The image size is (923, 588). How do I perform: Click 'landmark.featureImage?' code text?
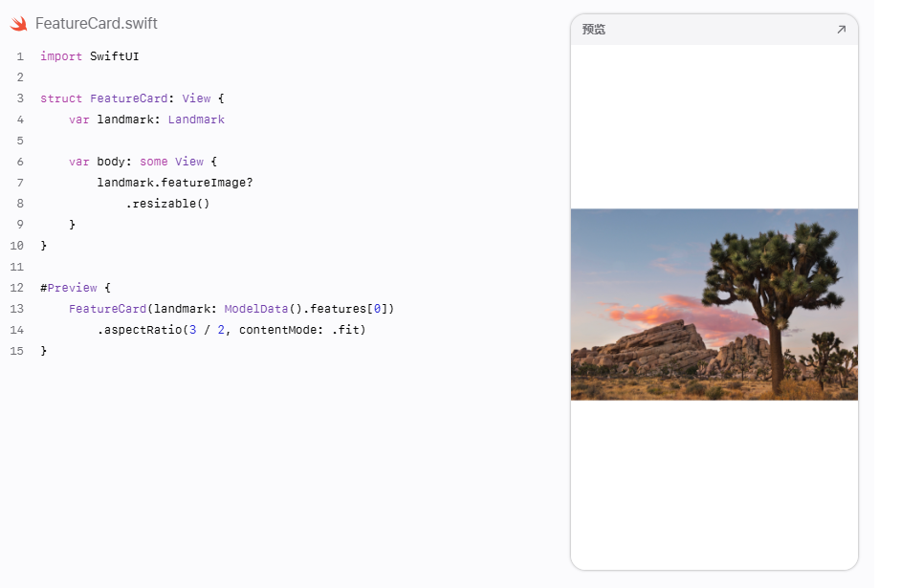(175, 183)
